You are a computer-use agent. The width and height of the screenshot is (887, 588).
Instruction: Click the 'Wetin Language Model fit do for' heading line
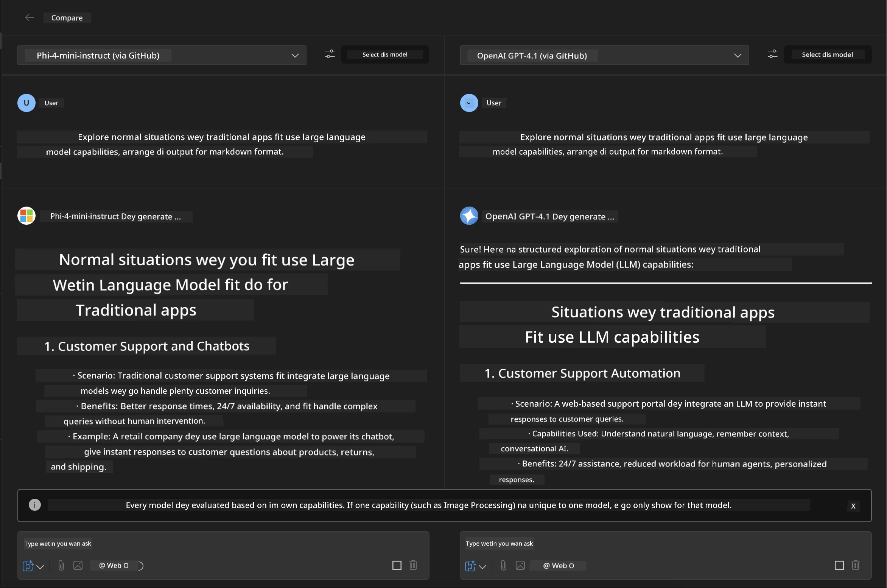pyautogui.click(x=171, y=285)
